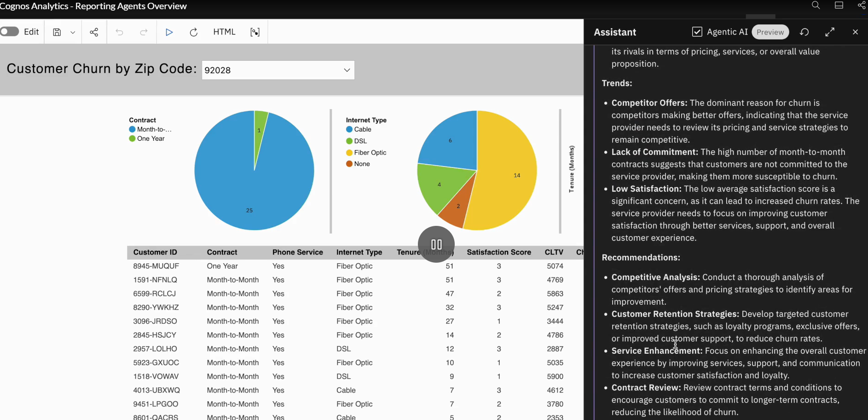This screenshot has width=868, height=420.
Task: Expand the Assistant panel to full size
Action: tap(830, 32)
